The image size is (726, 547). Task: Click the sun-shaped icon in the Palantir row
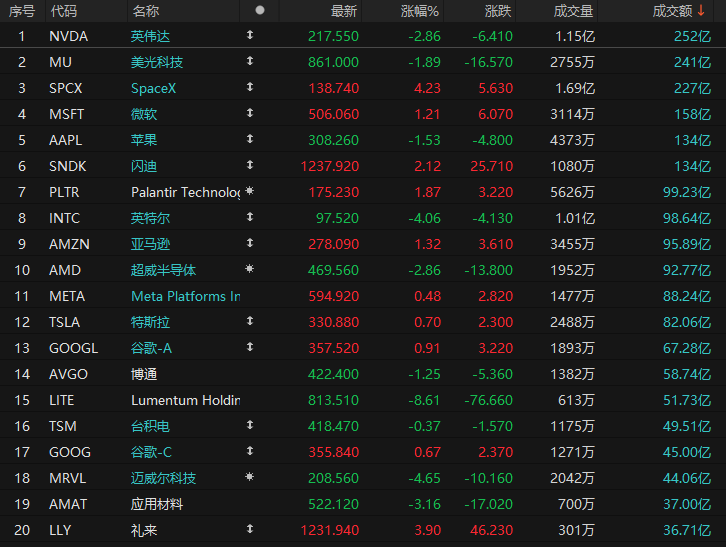coord(250,190)
